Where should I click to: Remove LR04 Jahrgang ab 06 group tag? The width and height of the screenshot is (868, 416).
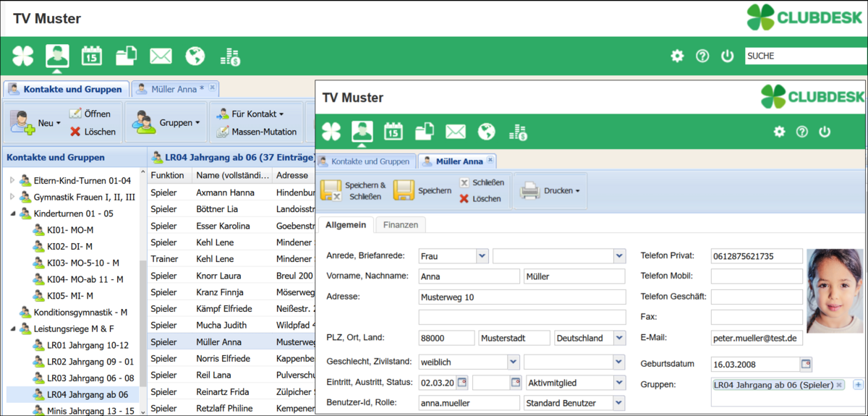[x=839, y=385]
